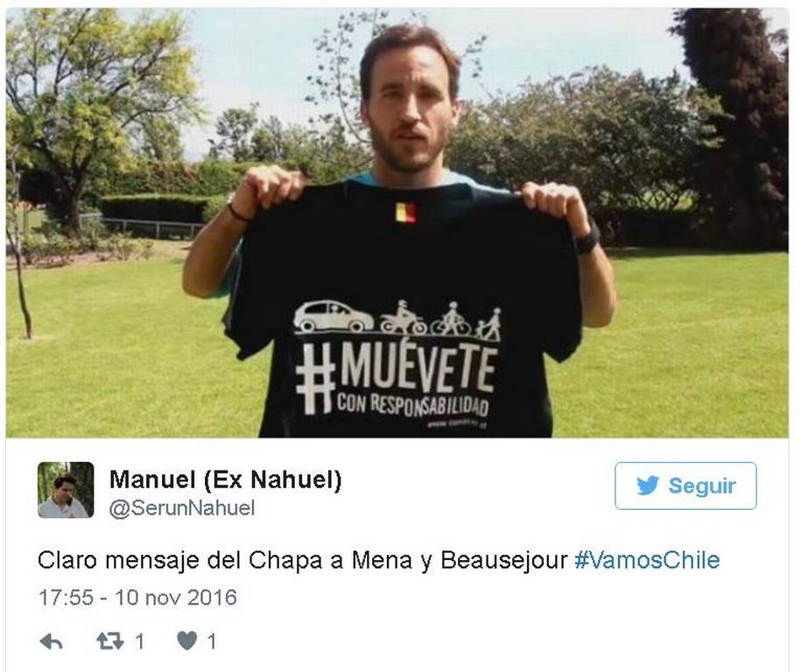The image size is (801, 672).
Task: Click the Twitter bird icon in Seguir
Action: [x=648, y=486]
